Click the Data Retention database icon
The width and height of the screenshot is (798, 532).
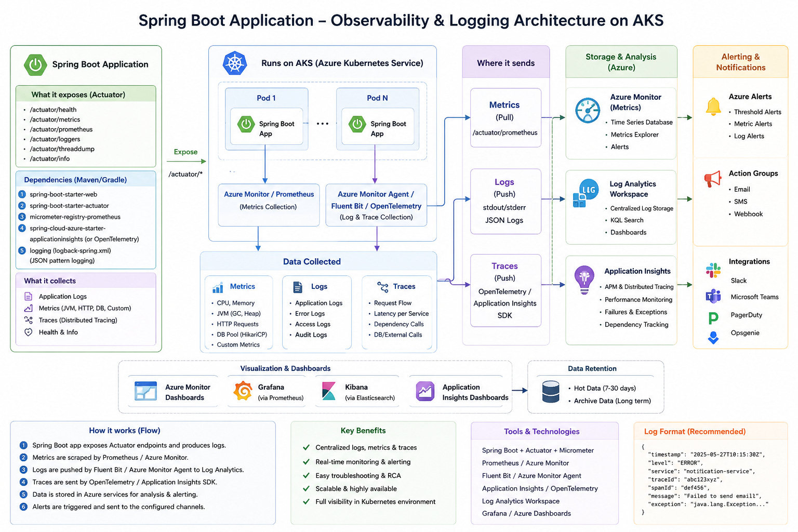tap(551, 392)
